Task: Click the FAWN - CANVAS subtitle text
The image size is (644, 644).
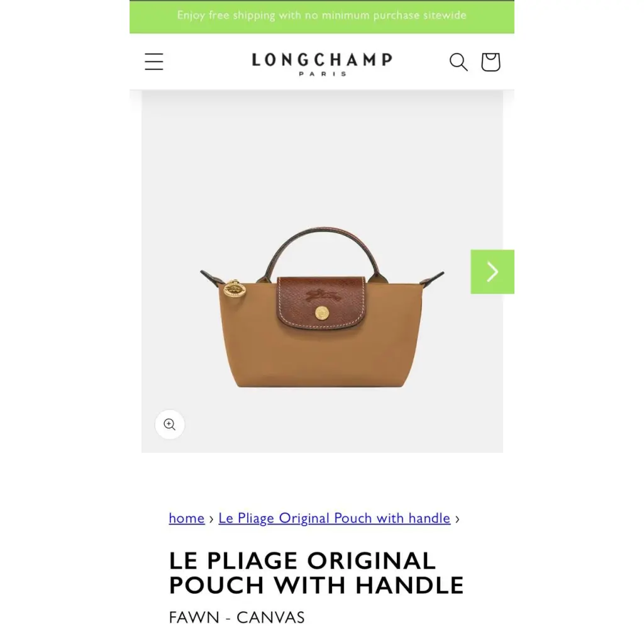Action: pos(236,618)
